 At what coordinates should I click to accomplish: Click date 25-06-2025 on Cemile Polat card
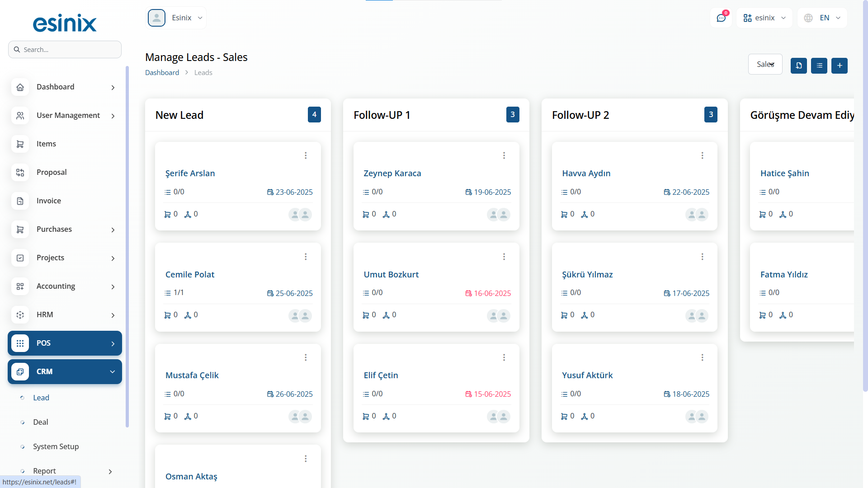click(x=290, y=293)
